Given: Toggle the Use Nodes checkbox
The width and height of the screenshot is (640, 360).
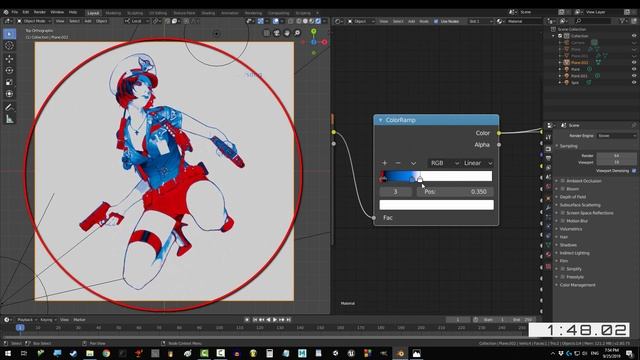Looking at the screenshot, I should 436,21.
